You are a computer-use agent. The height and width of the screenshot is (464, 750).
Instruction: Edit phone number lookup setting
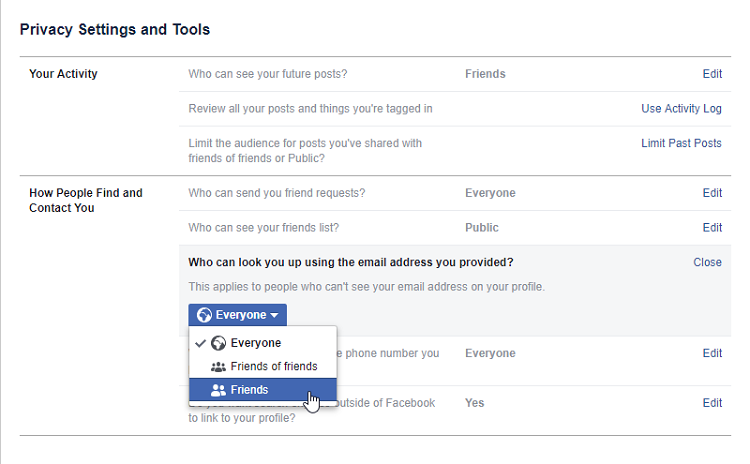click(712, 353)
